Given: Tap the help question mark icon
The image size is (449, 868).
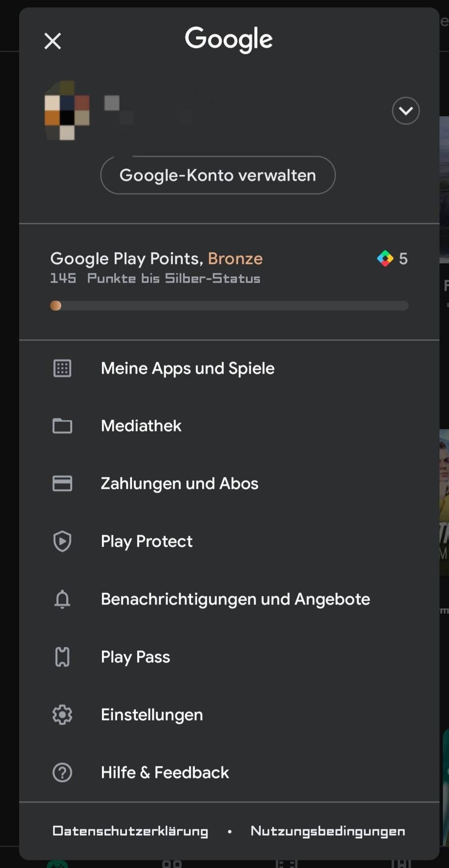Looking at the screenshot, I should click(62, 773).
